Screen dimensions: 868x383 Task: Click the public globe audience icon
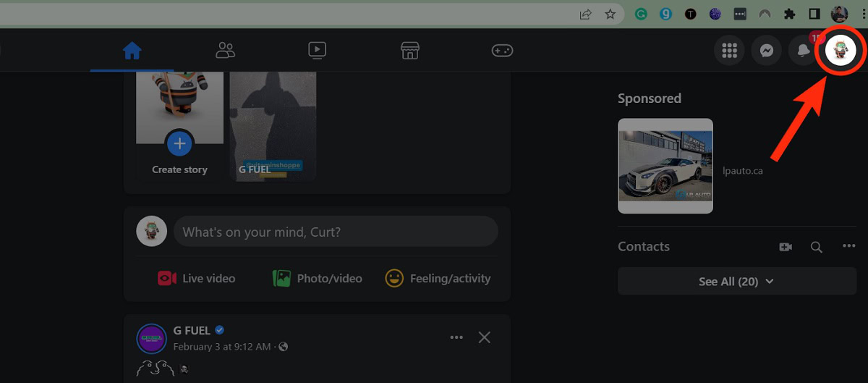[x=284, y=347]
